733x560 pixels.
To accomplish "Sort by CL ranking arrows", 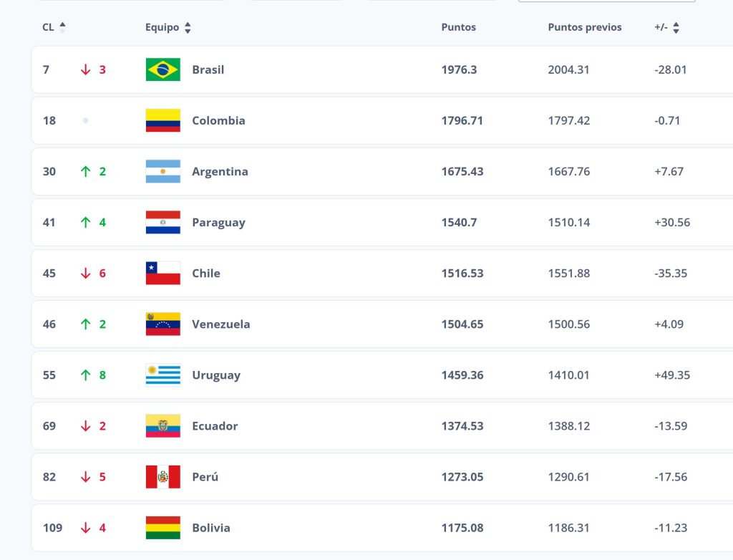I will click(x=63, y=28).
